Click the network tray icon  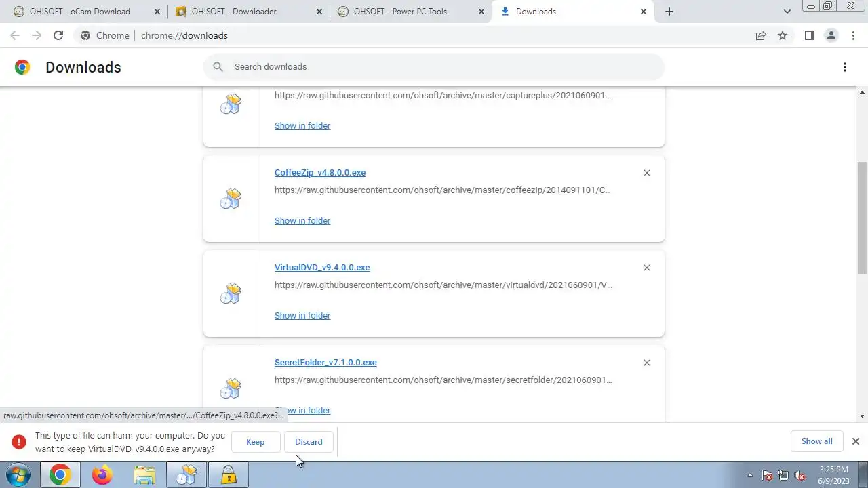pyautogui.click(x=783, y=476)
